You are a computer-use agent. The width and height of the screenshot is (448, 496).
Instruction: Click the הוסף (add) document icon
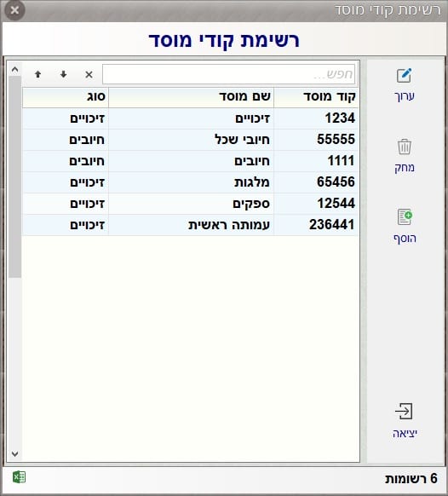coord(405,216)
